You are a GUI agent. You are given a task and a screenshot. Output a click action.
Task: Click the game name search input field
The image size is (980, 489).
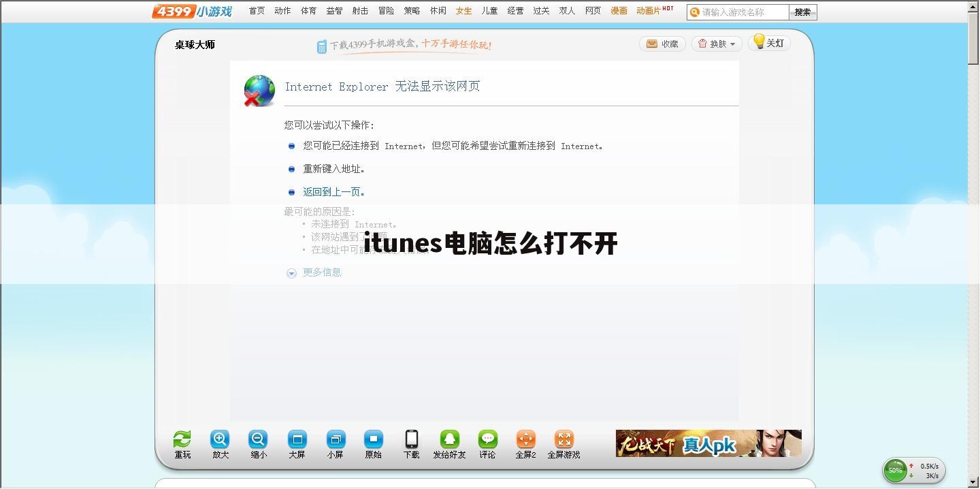(738, 12)
